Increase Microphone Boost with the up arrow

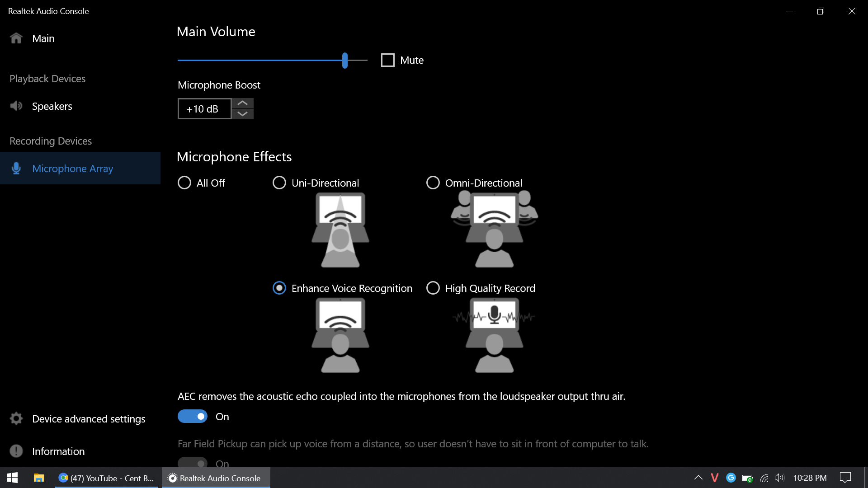242,103
